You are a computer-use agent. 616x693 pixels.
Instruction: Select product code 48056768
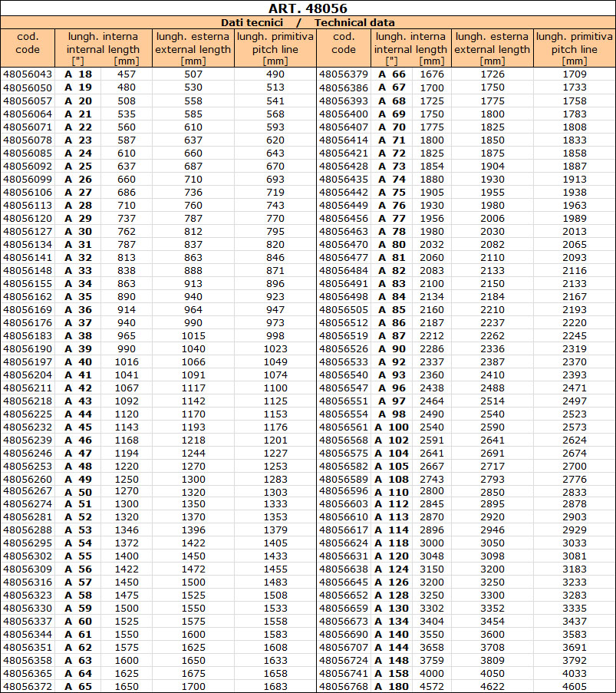pyautogui.click(x=343, y=687)
